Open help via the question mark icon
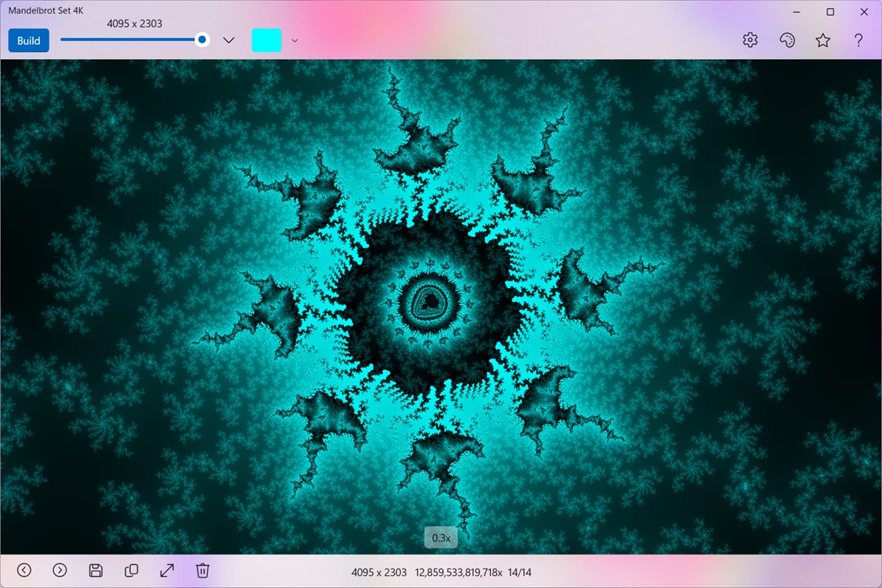This screenshot has height=588, width=882. tap(858, 40)
